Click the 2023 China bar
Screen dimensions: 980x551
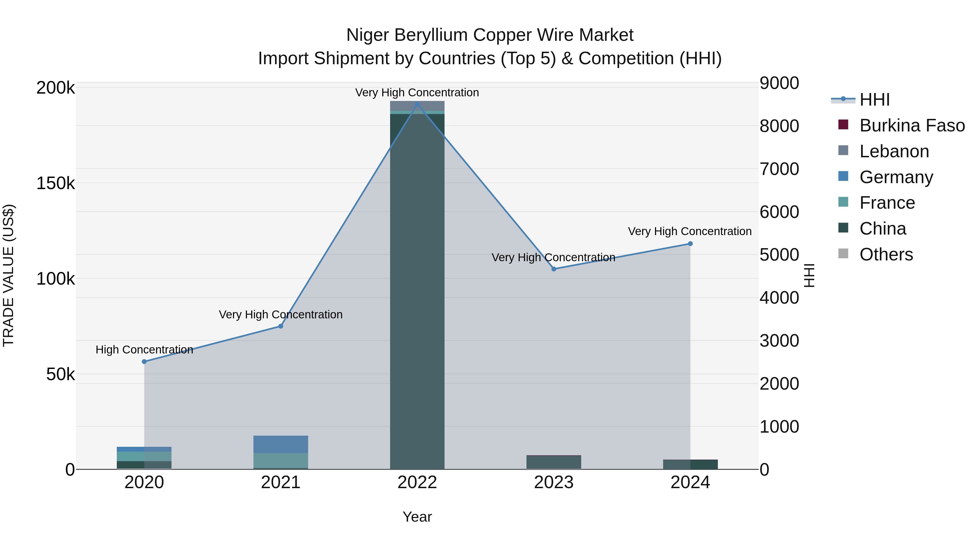click(x=554, y=462)
